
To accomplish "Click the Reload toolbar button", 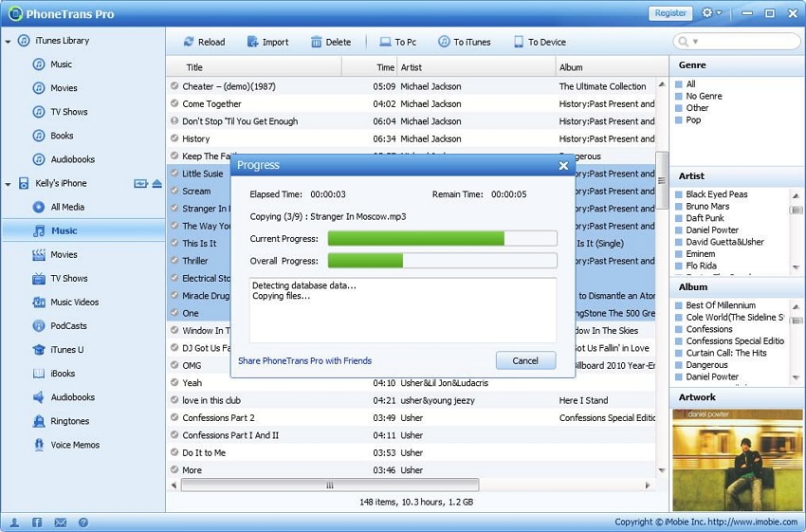I will [205, 42].
